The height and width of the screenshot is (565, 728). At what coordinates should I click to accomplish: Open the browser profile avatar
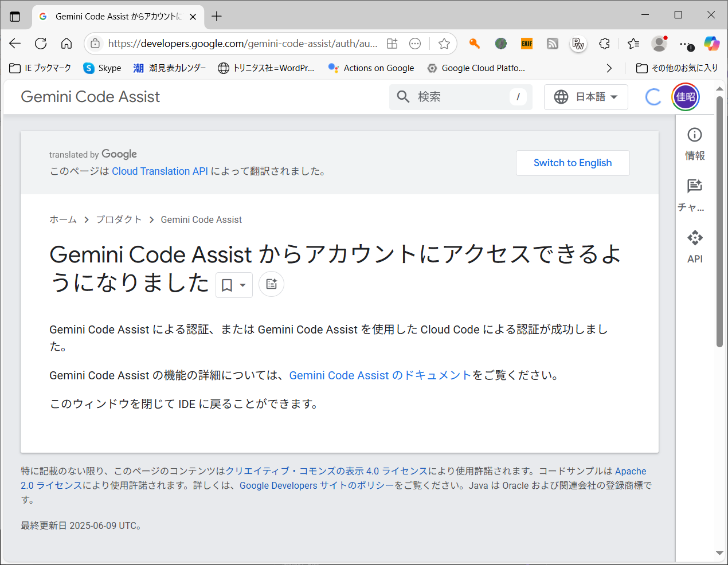click(x=659, y=44)
